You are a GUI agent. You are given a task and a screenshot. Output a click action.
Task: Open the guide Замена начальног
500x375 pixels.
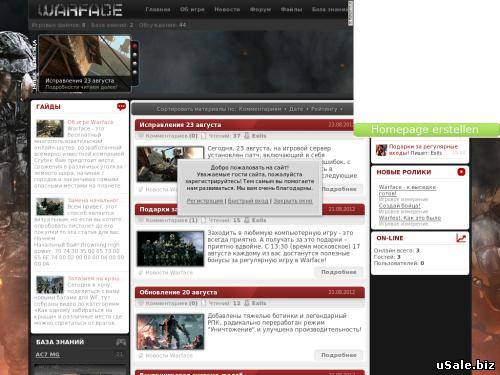click(x=93, y=200)
